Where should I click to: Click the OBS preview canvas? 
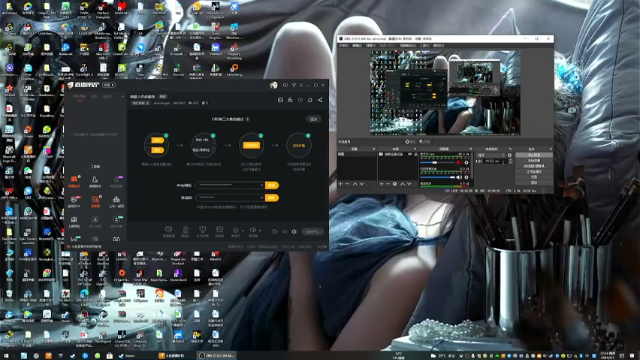(x=445, y=93)
